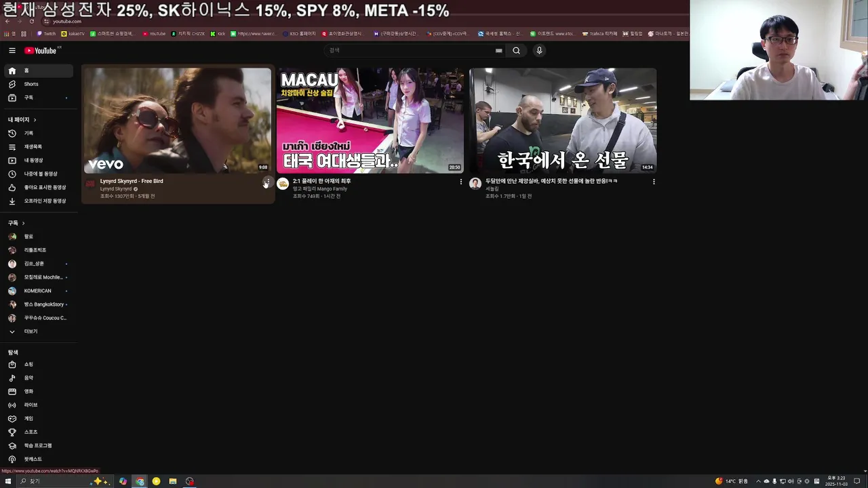Image resolution: width=868 pixels, height=488 pixels.
Task: Open 재생목록 playlists
Action: pyautogui.click(x=39, y=147)
